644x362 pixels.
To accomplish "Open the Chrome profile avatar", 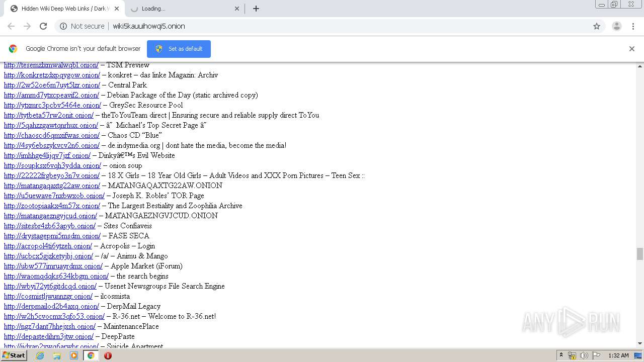I will tap(616, 26).
